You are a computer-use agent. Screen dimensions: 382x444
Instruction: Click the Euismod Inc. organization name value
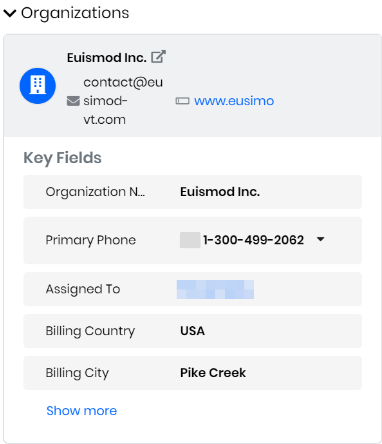coord(220,192)
